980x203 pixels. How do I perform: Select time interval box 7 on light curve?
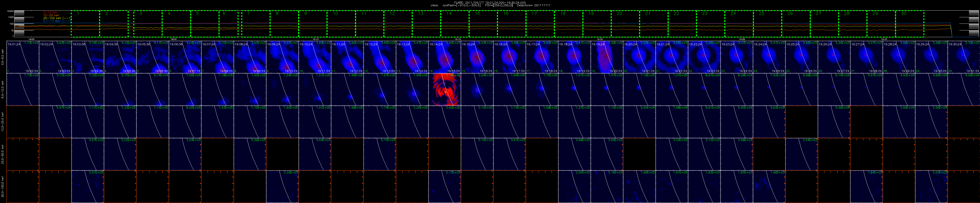click(x=256, y=24)
